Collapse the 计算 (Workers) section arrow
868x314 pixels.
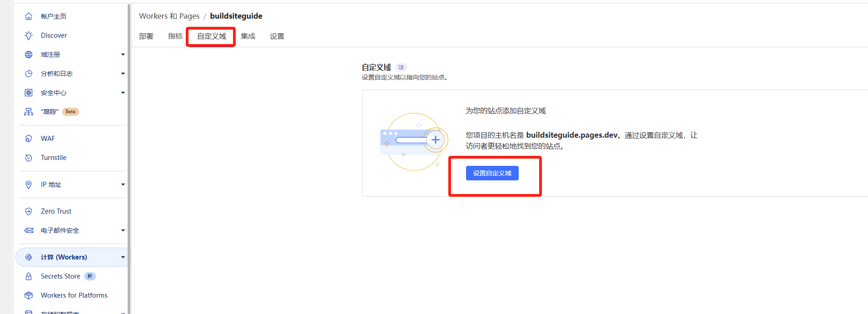[123, 257]
